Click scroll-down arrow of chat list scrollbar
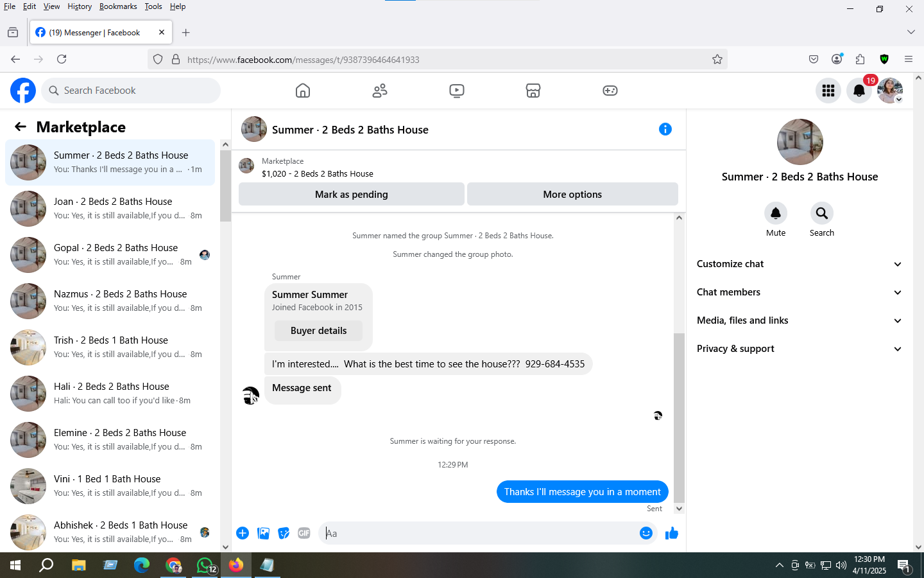This screenshot has height=578, width=924. 225,547
